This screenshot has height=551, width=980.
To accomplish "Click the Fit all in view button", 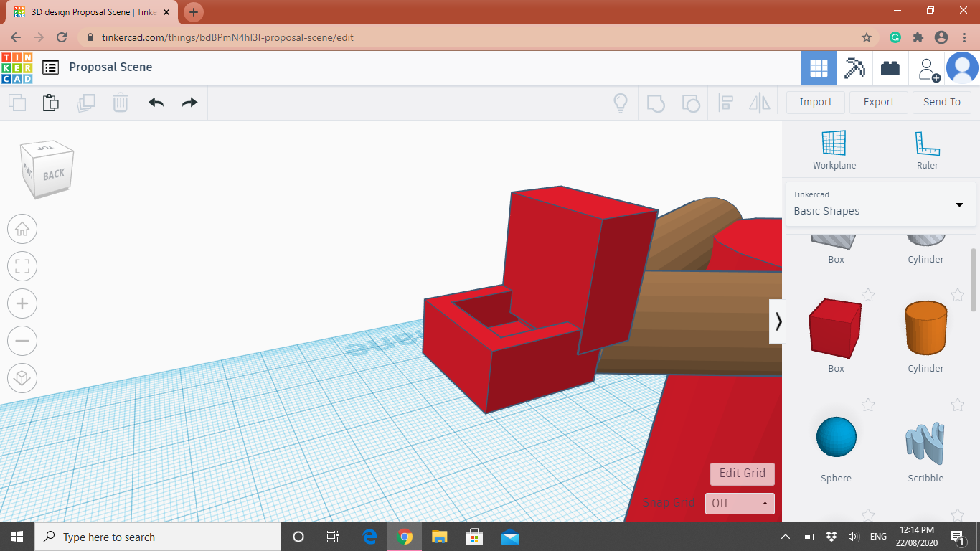I will (x=22, y=267).
